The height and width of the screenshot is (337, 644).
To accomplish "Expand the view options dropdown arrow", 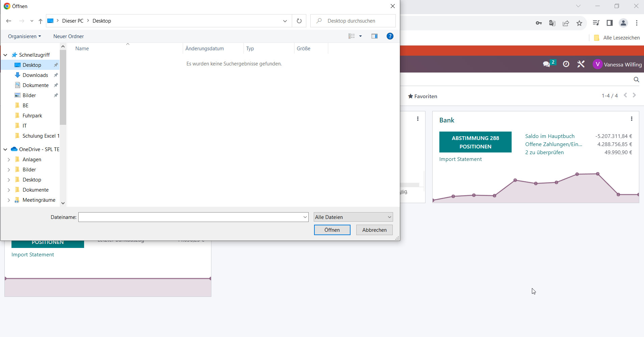I will pyautogui.click(x=360, y=36).
